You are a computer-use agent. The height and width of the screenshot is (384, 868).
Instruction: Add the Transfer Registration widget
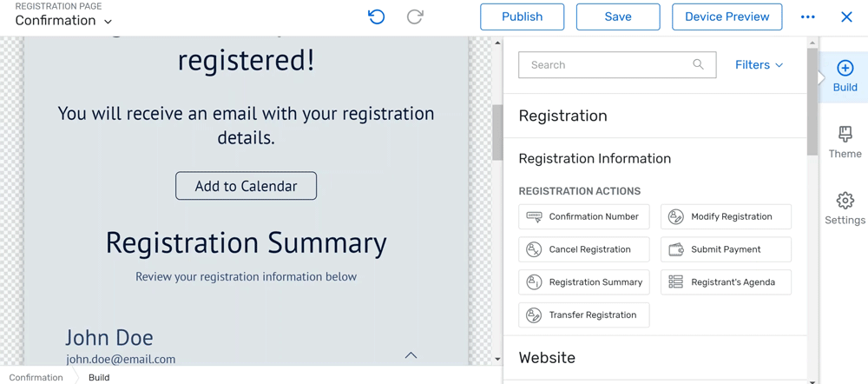[x=583, y=315]
